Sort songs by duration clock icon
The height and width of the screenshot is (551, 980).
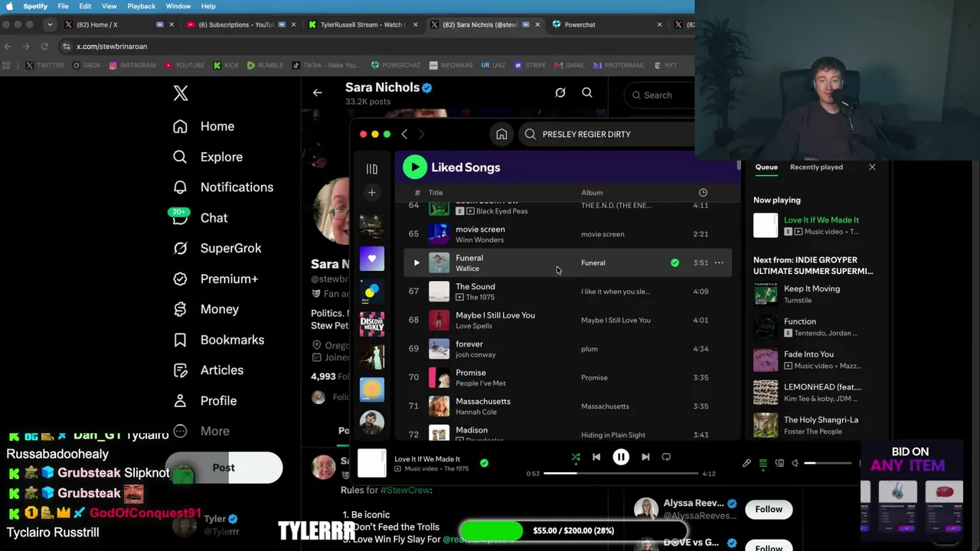[x=703, y=193]
